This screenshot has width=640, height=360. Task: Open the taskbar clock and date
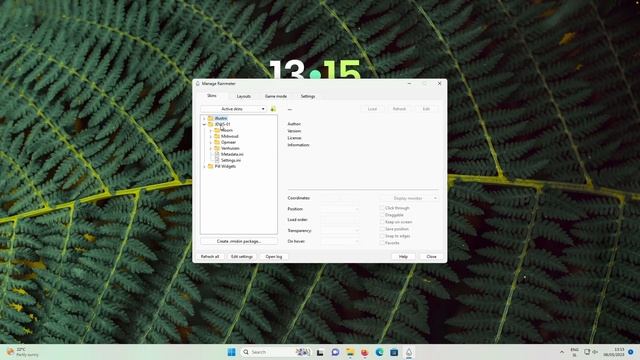pos(613,352)
